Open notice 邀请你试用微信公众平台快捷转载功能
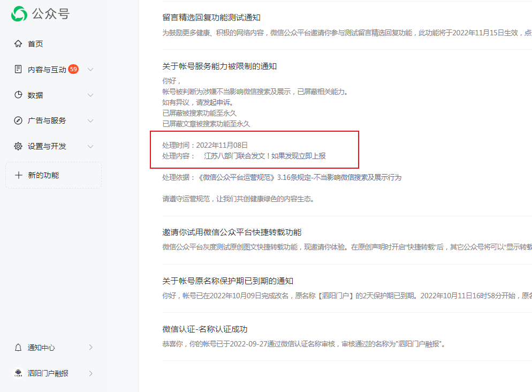The image size is (532, 392). pyautogui.click(x=232, y=232)
